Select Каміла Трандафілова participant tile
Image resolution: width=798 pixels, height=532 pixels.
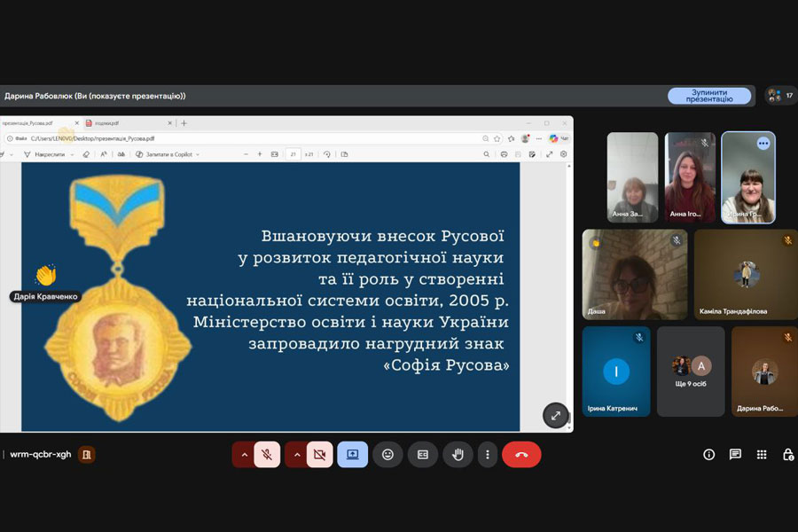point(746,274)
